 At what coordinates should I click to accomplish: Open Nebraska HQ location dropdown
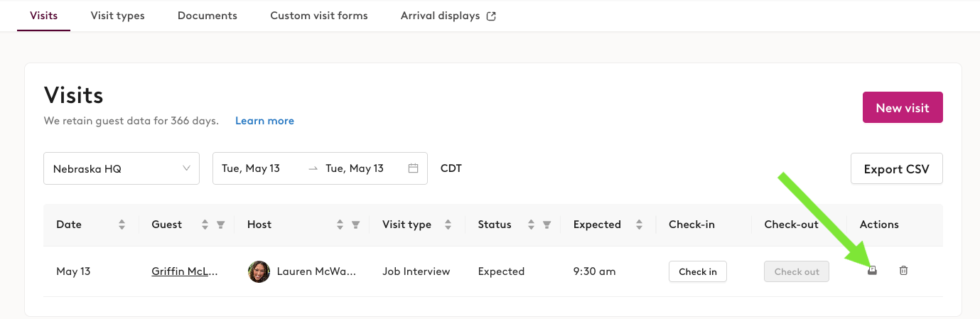pyautogui.click(x=121, y=168)
